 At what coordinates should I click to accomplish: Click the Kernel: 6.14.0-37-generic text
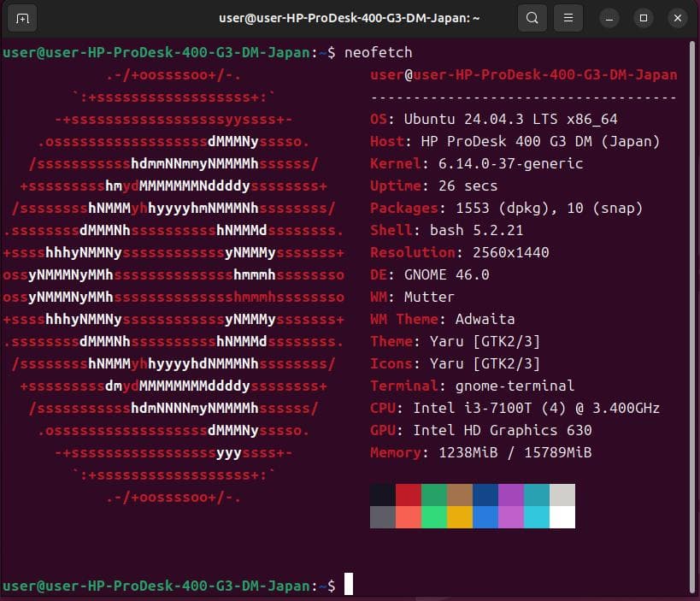click(x=479, y=163)
